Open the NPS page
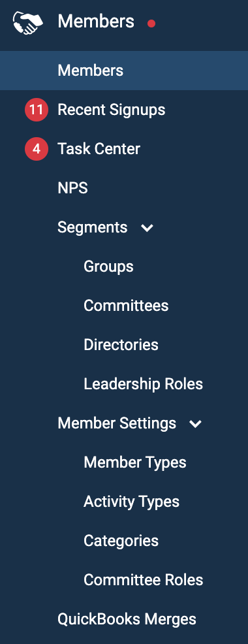Viewport: 248px width, 644px height. pos(72,188)
